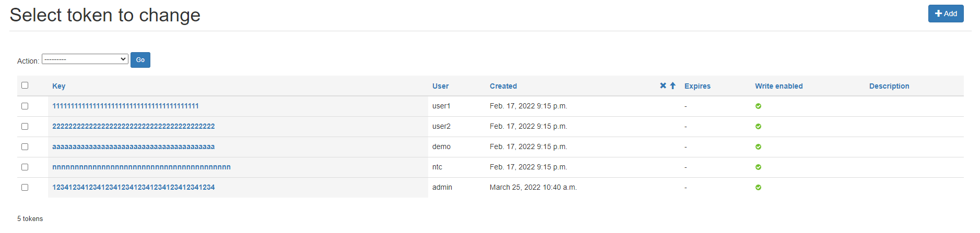The width and height of the screenshot is (980, 233).
Task: Toggle Created sort direction arrow
Action: [x=672, y=85]
